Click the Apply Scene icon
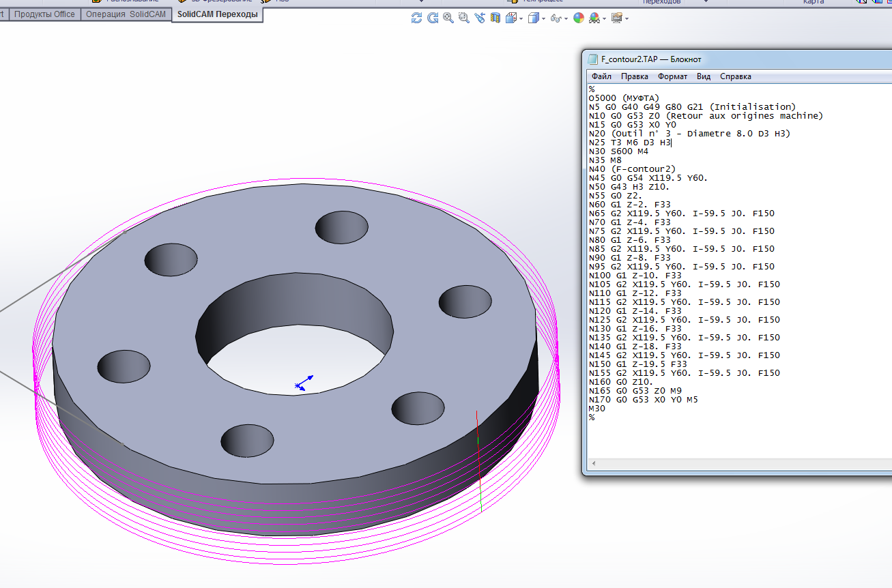Screen dimensions: 892x588 [594, 18]
